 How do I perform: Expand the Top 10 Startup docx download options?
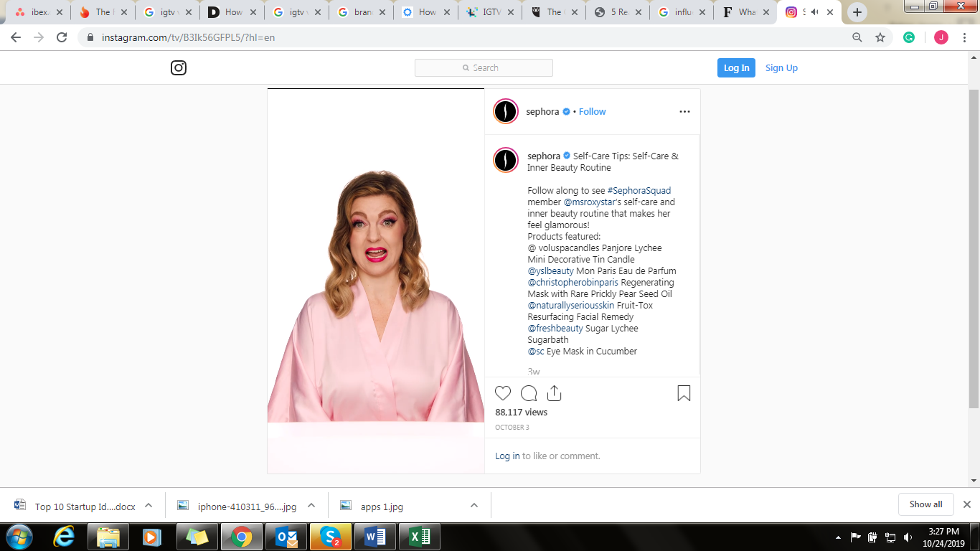149,506
